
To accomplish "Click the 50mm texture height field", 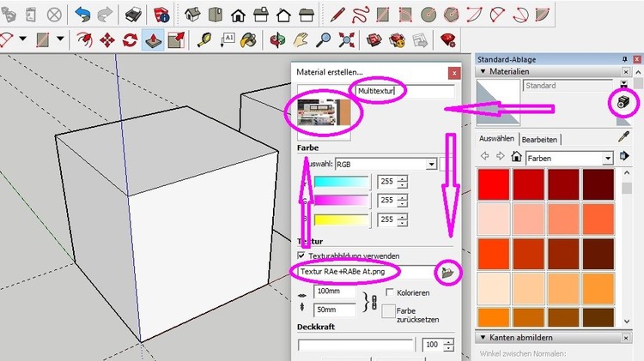I will tap(335, 310).
